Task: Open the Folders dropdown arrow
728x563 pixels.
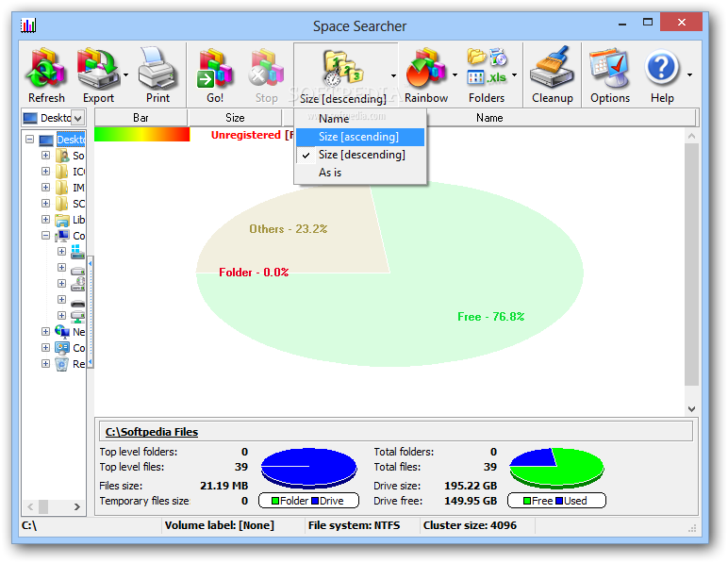Action: (x=515, y=75)
